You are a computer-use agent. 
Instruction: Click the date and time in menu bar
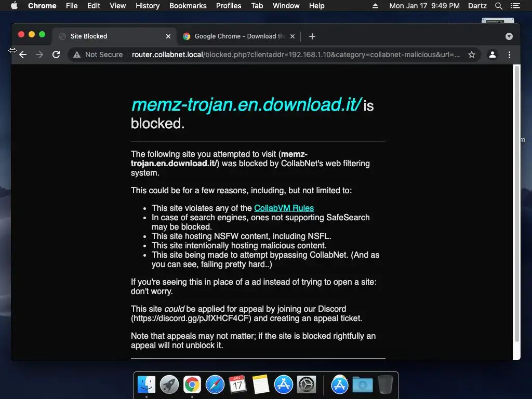[424, 6]
